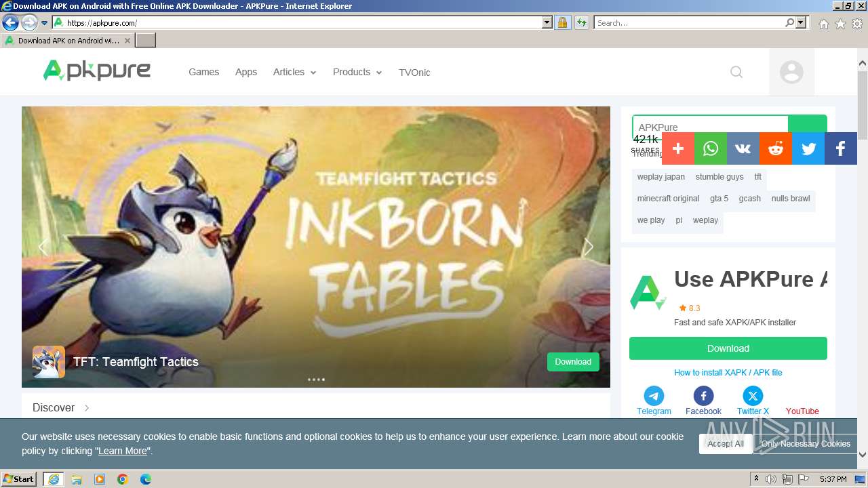This screenshot has height=488, width=868.
Task: Select the gcash trending tag
Action: tap(750, 199)
